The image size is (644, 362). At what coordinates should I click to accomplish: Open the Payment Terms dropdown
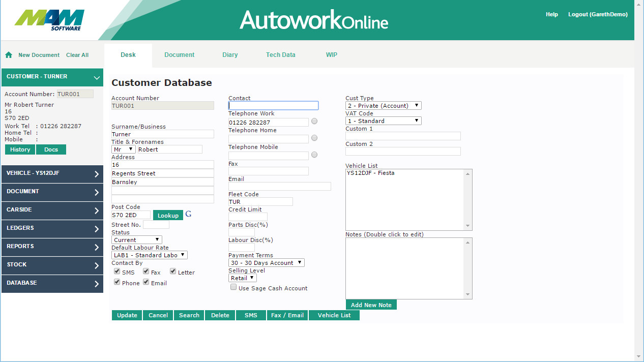click(266, 263)
